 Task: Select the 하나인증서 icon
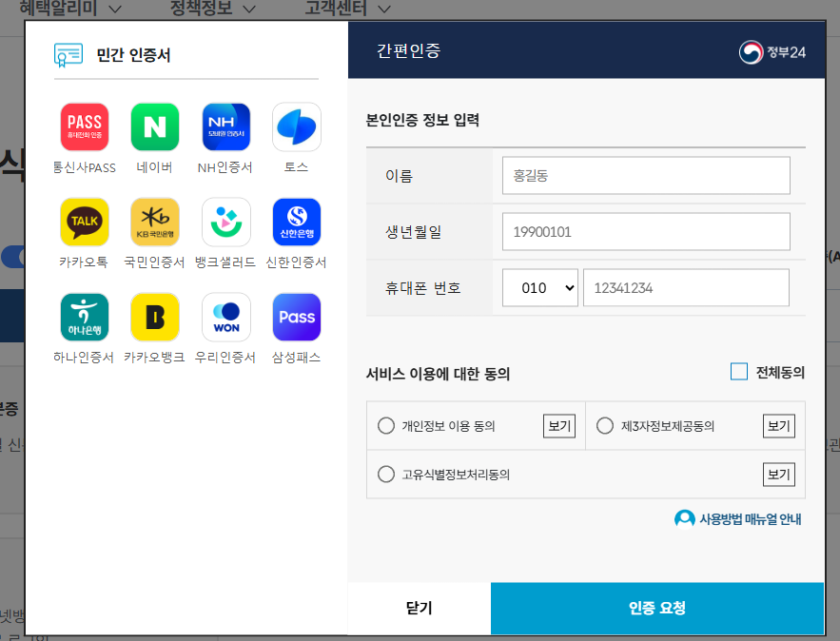pyautogui.click(x=84, y=317)
